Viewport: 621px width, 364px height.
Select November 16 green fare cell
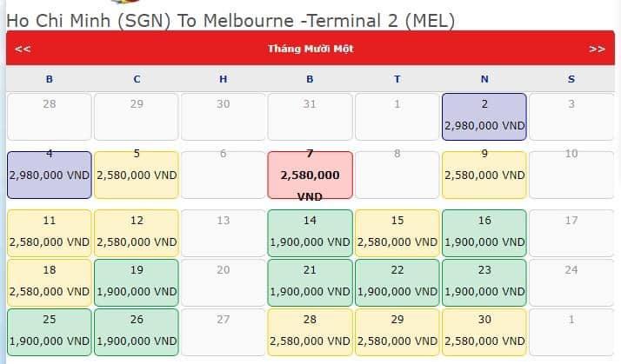click(484, 234)
